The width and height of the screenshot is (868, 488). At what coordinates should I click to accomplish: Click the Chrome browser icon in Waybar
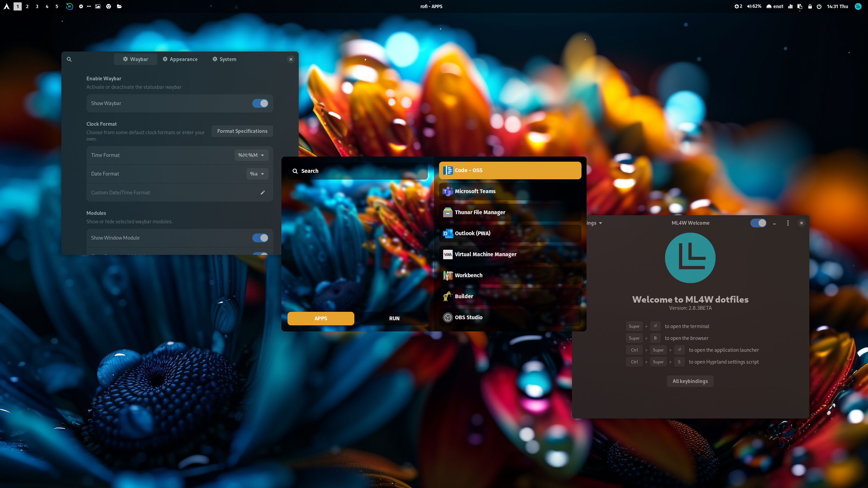point(108,6)
